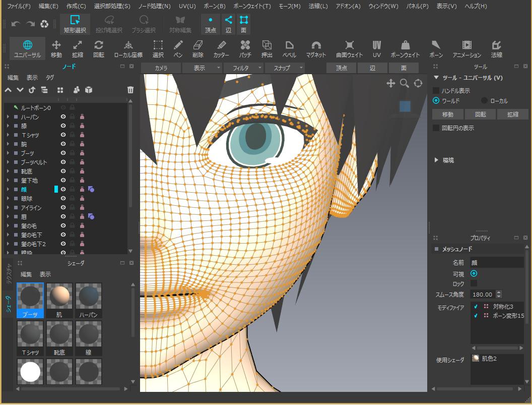
Task: Click the undo arrow icon
Action: click(x=16, y=24)
